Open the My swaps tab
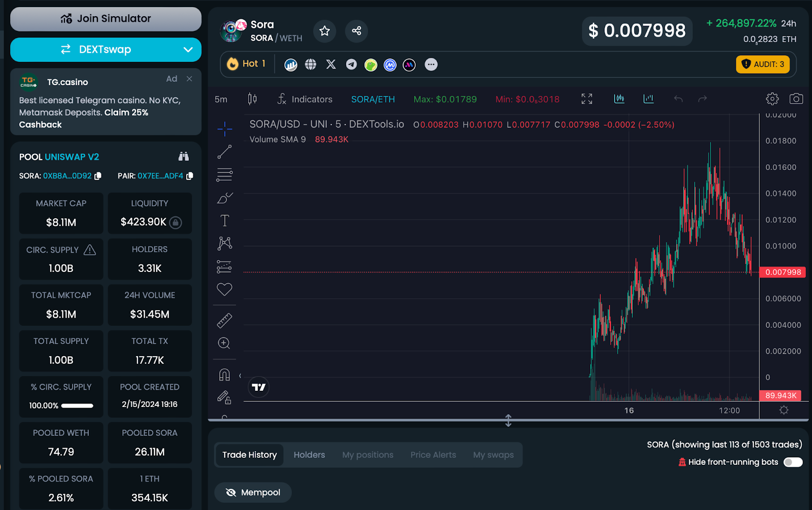This screenshot has height=510, width=812. click(x=493, y=455)
